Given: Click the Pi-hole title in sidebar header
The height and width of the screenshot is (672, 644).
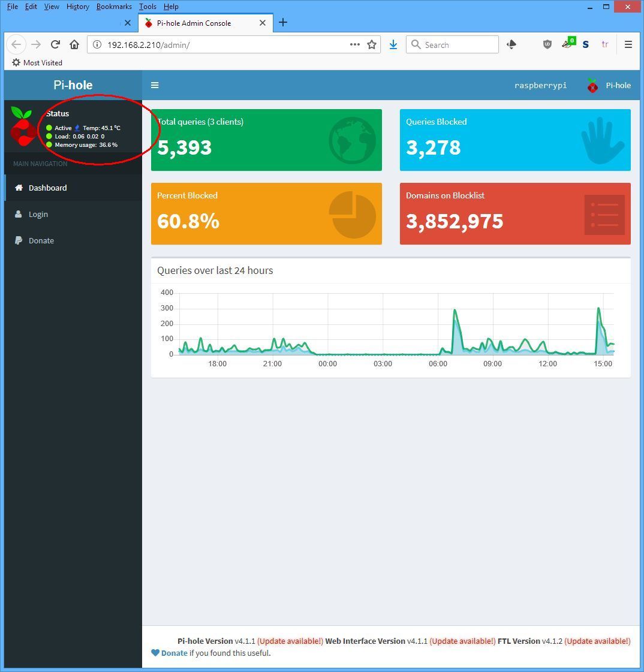Looking at the screenshot, I should coord(73,85).
